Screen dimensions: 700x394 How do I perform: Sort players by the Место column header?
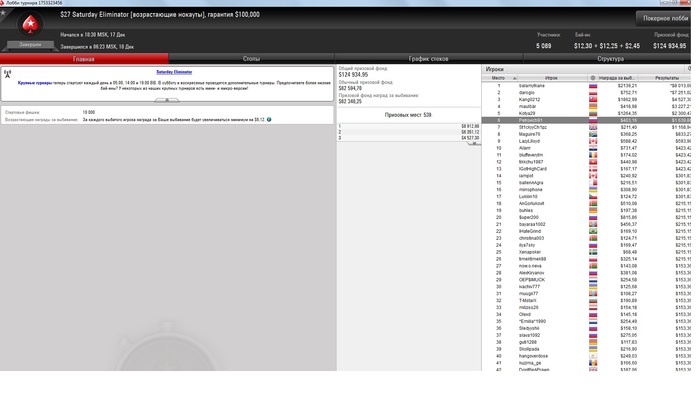click(500, 78)
